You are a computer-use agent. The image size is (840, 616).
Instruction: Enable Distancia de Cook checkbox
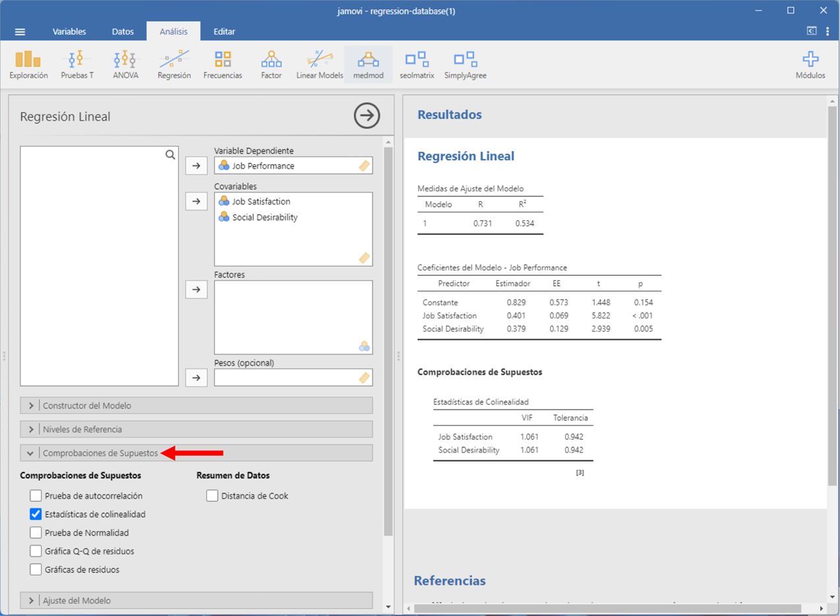click(x=212, y=496)
